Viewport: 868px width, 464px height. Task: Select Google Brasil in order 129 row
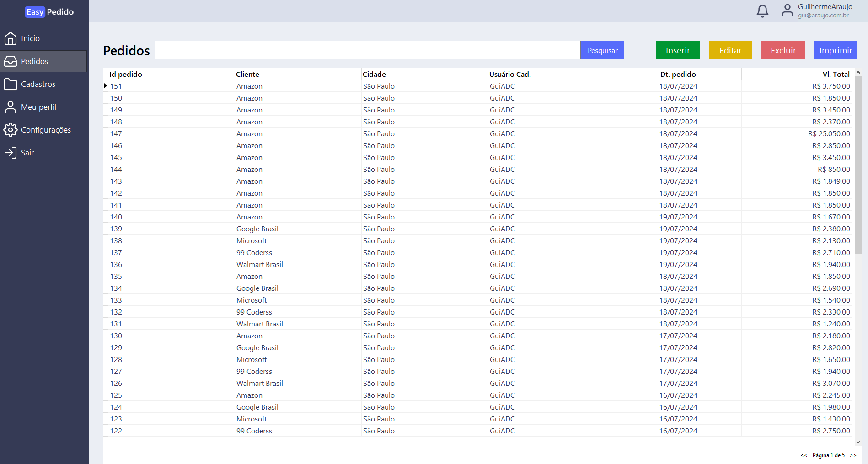pos(257,347)
